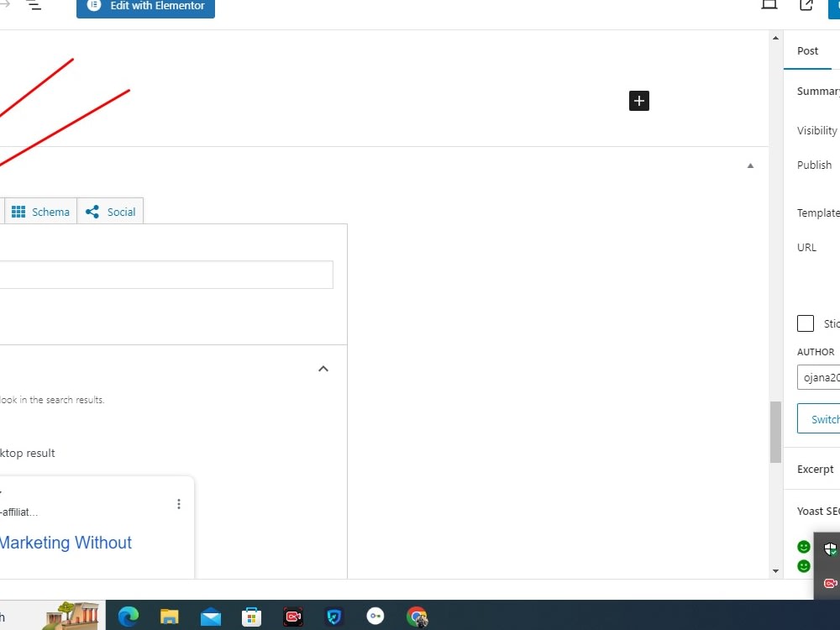
Task: Open the document overview list icon
Action: (34, 5)
